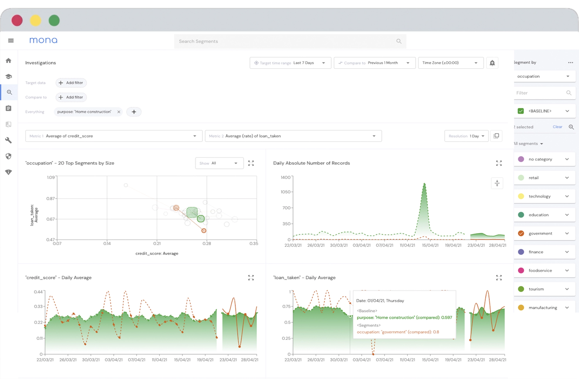This screenshot has width=579, height=392.
Task: Click the layout icon next to Resolution
Action: pos(496,136)
